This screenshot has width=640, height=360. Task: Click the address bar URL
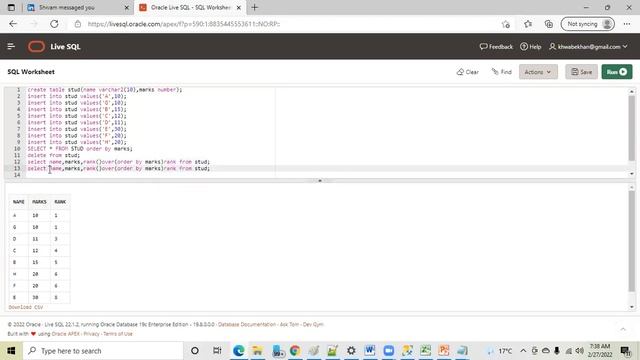pos(184,24)
